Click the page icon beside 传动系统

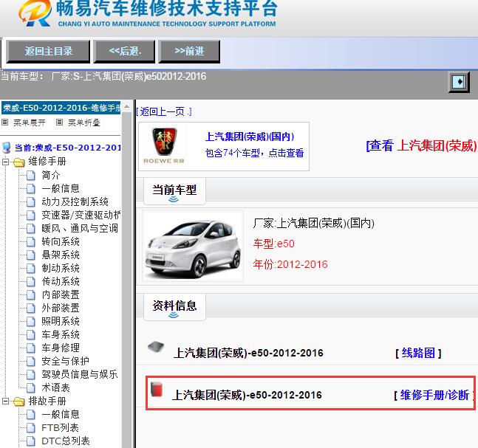pyautogui.click(x=31, y=282)
